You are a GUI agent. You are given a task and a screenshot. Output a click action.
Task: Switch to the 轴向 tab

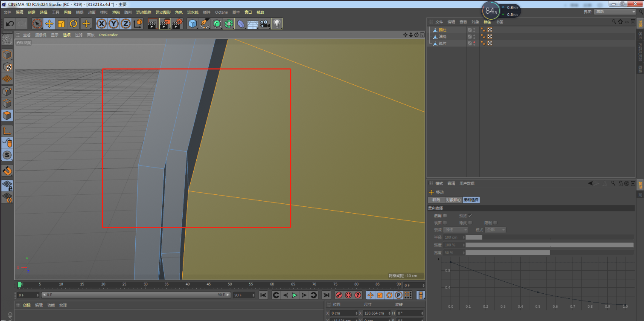[436, 200]
